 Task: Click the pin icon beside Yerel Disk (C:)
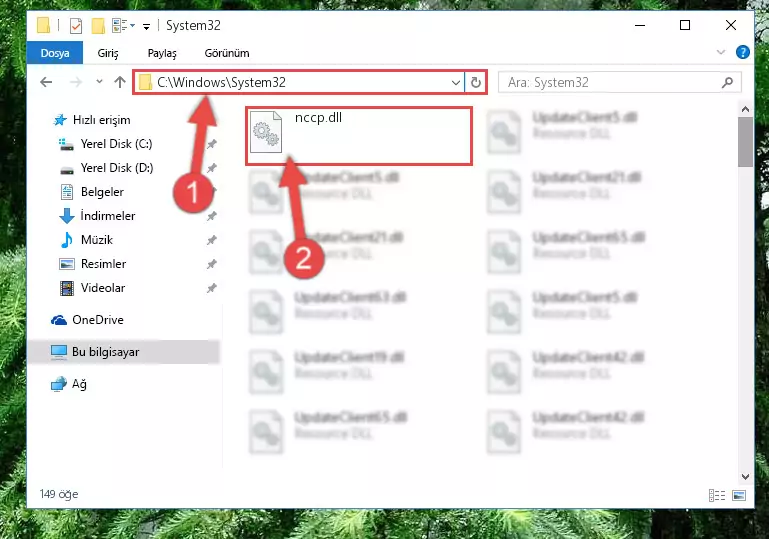point(211,144)
